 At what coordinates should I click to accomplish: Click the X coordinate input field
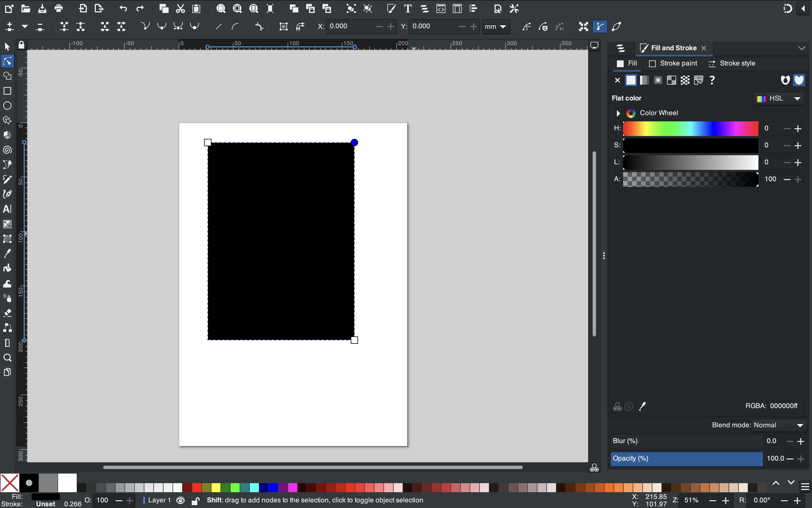click(350, 27)
